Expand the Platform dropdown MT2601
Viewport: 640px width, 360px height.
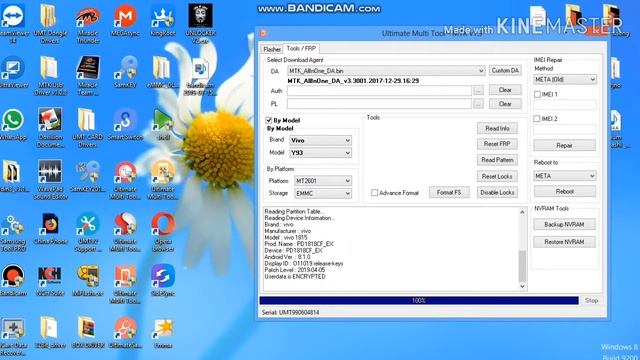coord(323,181)
